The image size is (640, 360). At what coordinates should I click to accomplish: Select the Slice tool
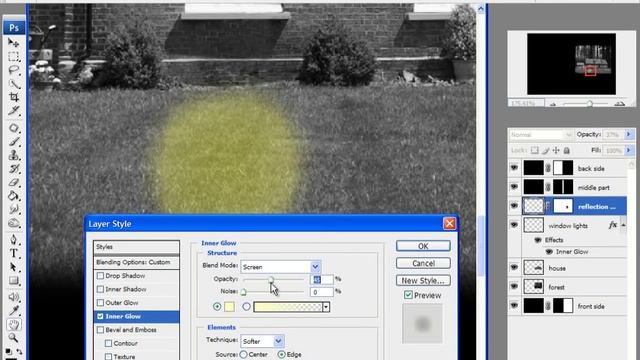[x=13, y=111]
